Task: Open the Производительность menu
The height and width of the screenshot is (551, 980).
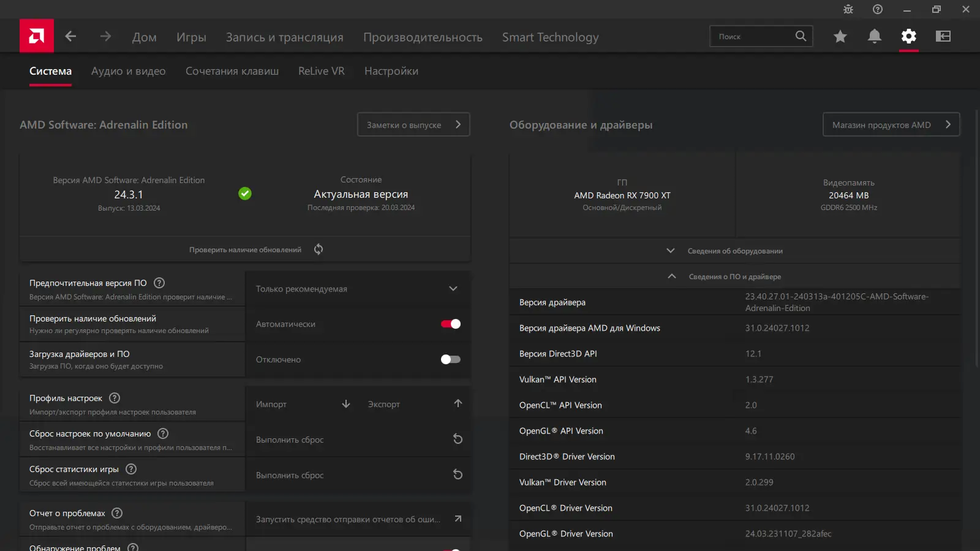Action: point(423,37)
